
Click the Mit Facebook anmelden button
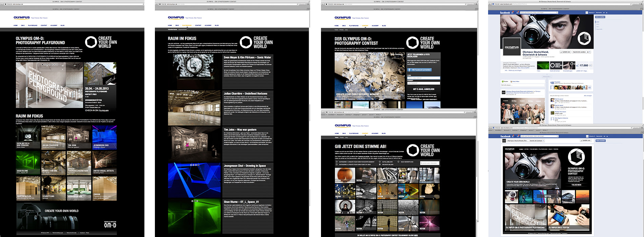click(419, 70)
